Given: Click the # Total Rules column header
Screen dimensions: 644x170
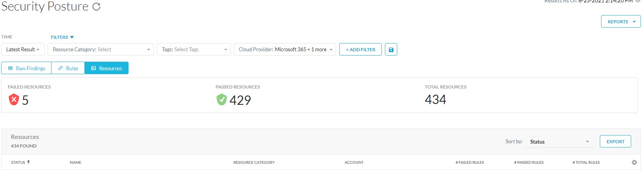Looking at the screenshot, I should pos(586,162).
